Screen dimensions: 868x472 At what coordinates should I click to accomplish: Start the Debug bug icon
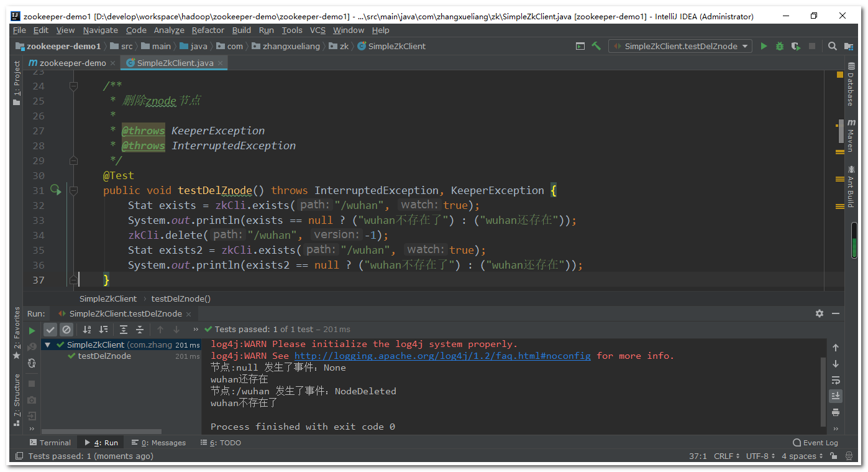tap(779, 46)
